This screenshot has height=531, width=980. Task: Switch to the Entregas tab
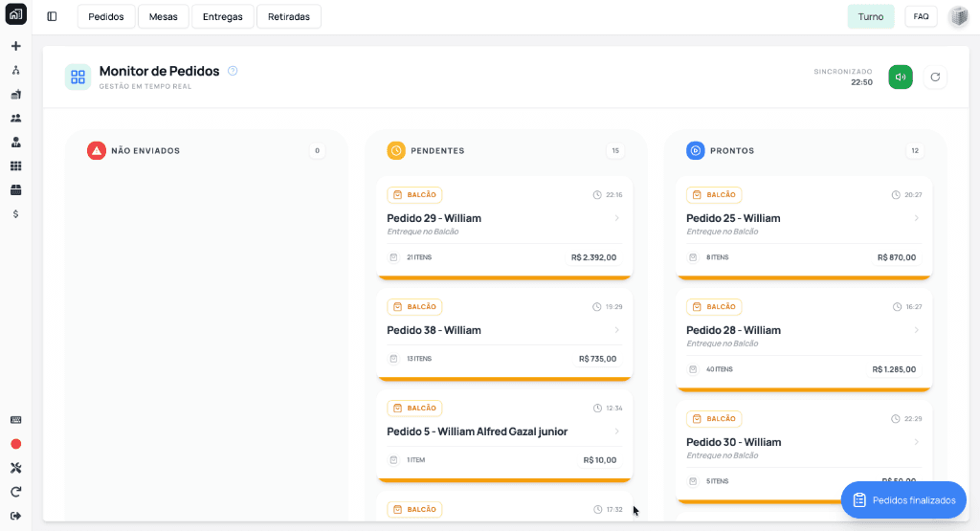click(222, 17)
